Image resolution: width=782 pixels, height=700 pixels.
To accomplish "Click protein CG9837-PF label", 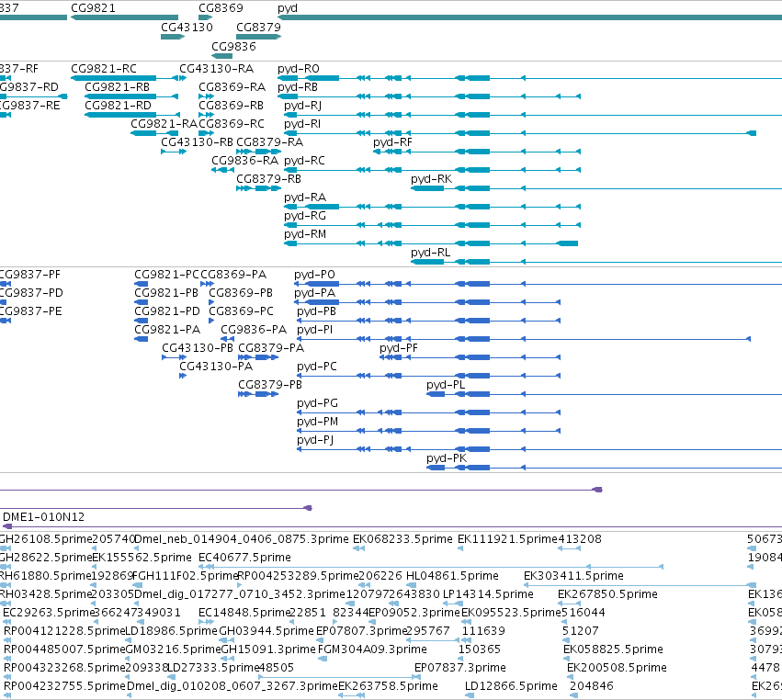I will tap(30, 275).
